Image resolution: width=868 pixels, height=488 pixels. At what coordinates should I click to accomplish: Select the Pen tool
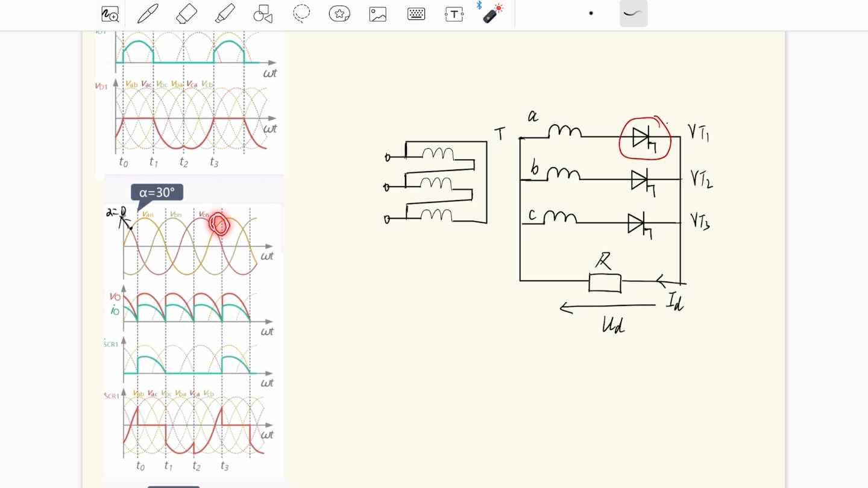[148, 14]
